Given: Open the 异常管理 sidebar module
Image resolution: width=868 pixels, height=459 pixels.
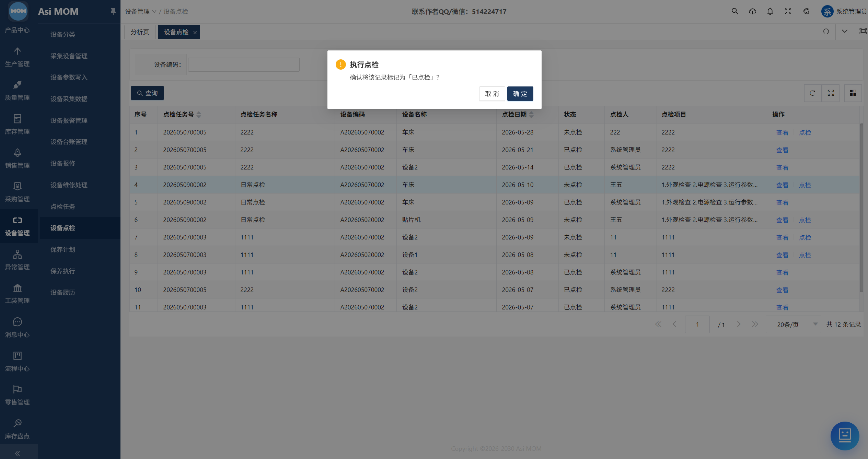Looking at the screenshot, I should pyautogui.click(x=17, y=260).
